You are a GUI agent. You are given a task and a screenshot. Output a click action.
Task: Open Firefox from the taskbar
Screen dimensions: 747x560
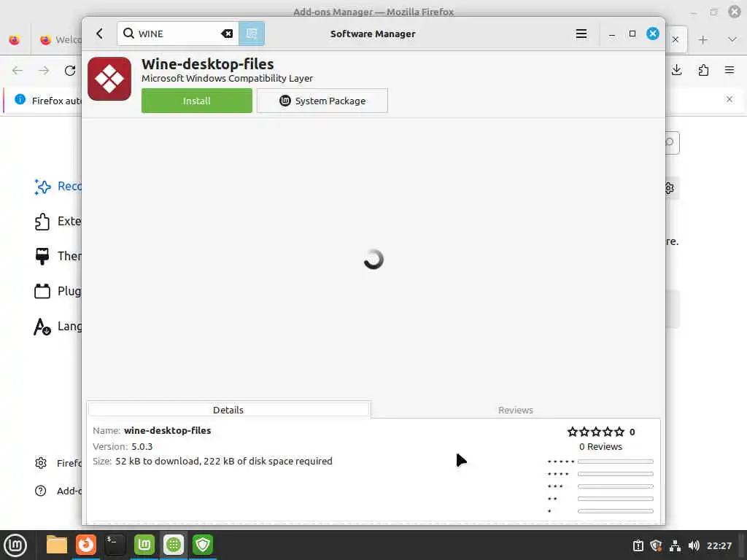86,545
